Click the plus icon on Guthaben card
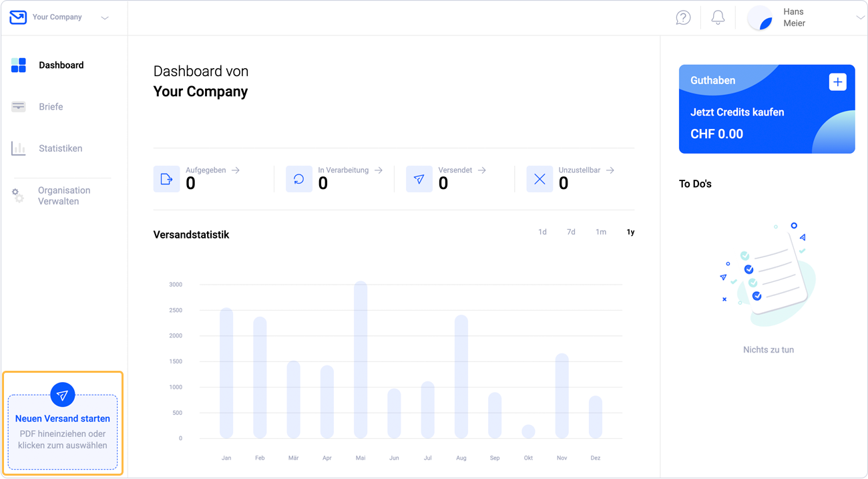Image resolution: width=868 pixels, height=479 pixels. click(x=837, y=82)
